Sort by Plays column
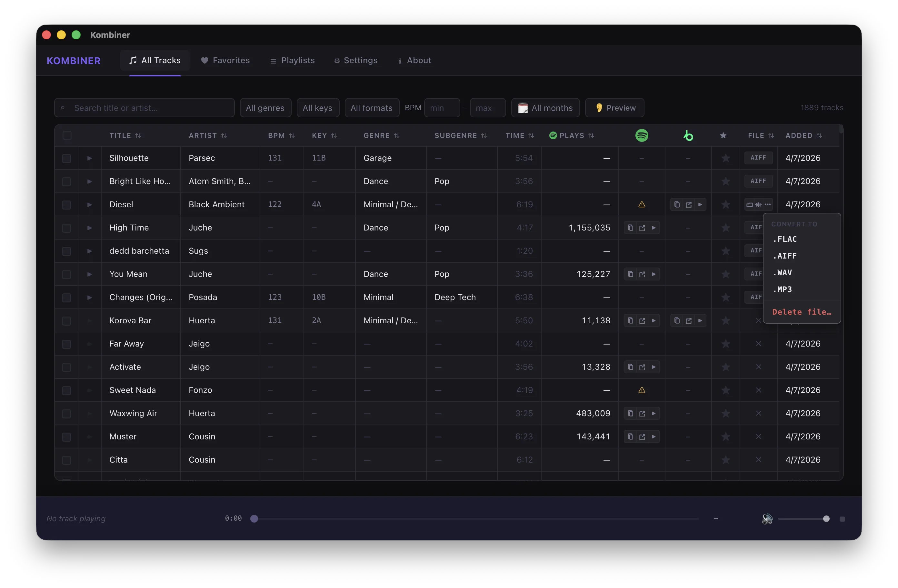The image size is (898, 588). (571, 135)
